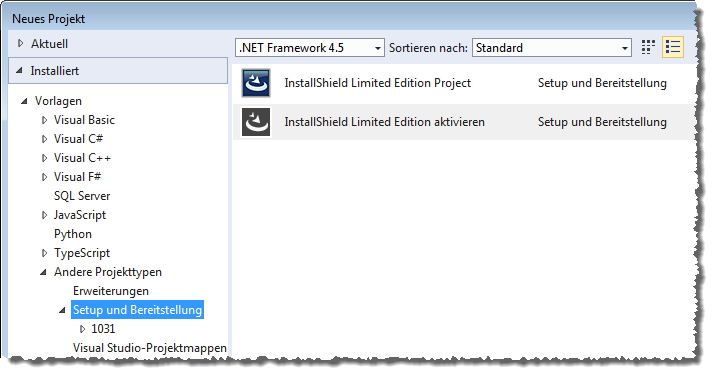Select TypeScript template category
This screenshot has height=378, width=715.
tap(82, 253)
